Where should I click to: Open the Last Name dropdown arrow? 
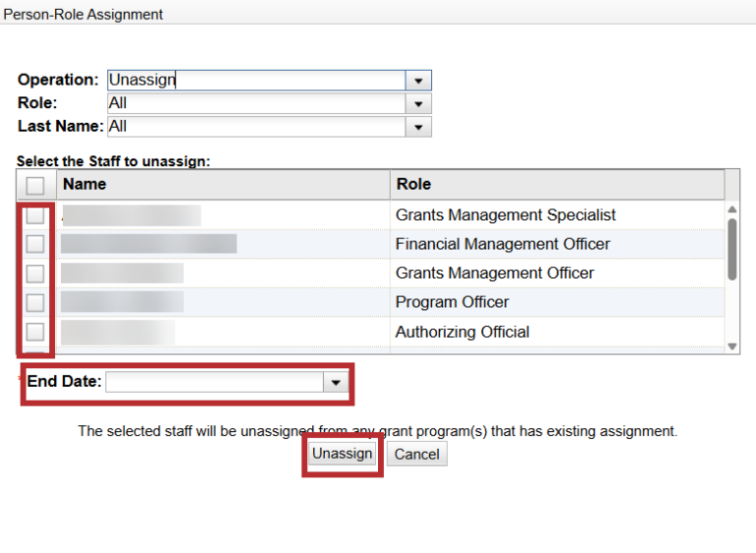tap(419, 127)
